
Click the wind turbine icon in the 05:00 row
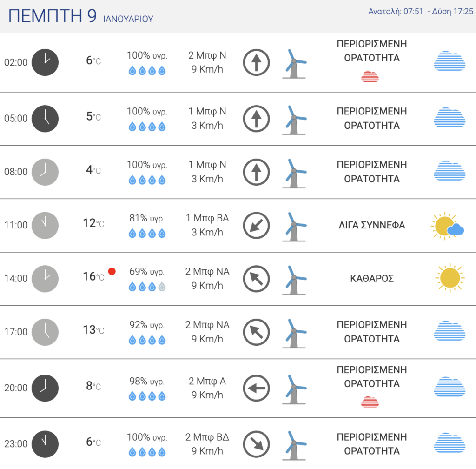pos(294,120)
